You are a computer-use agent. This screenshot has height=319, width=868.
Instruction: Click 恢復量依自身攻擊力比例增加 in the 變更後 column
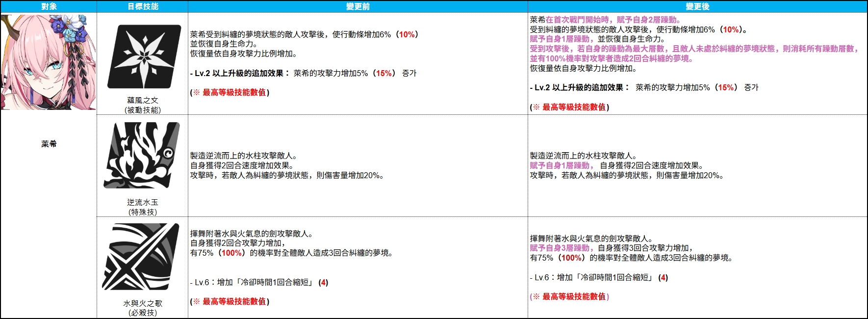tap(583, 68)
